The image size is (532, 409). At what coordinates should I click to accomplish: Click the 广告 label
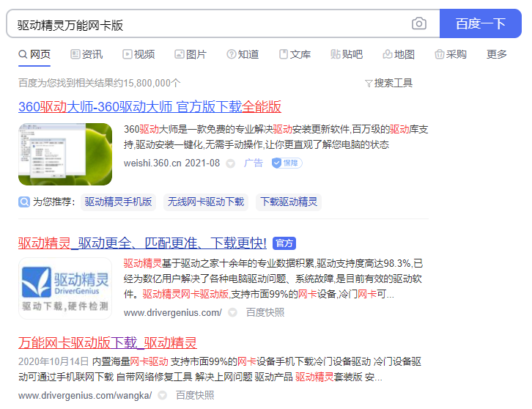254,163
